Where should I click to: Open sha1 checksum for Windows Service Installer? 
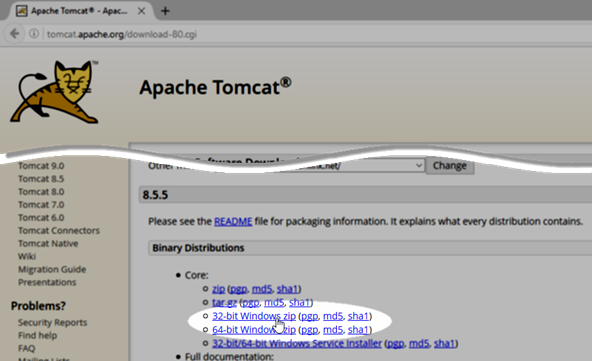pos(445,343)
